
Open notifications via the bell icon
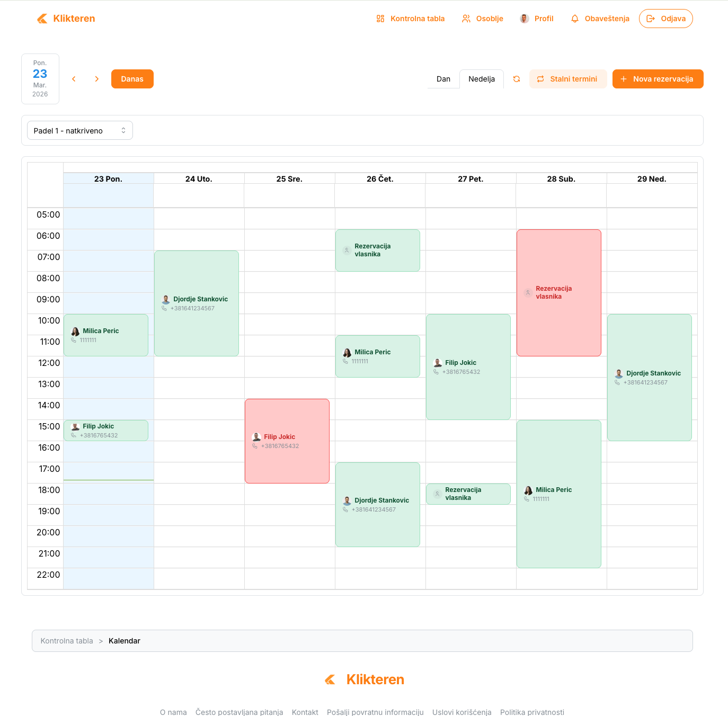click(x=575, y=19)
